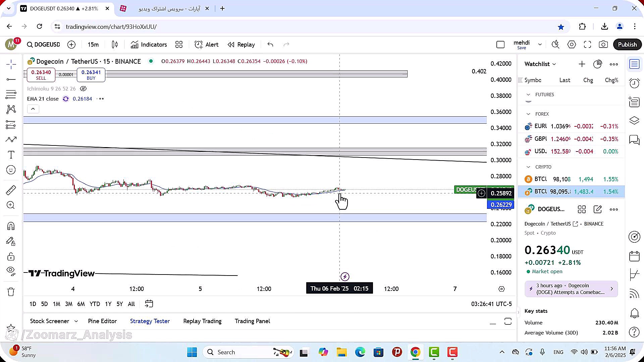Screen dimensions: 644x362
Task: Open the Watchlist dropdown
Action: [540, 64]
